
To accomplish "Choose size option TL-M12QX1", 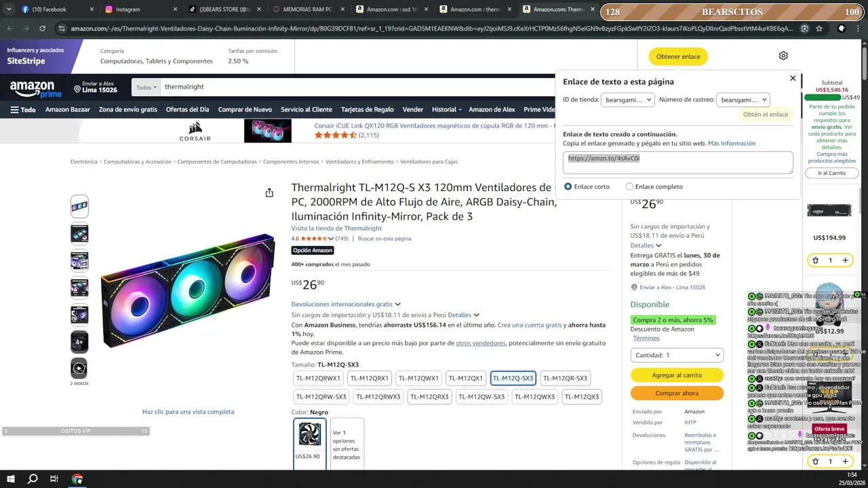I will pyautogui.click(x=466, y=378).
